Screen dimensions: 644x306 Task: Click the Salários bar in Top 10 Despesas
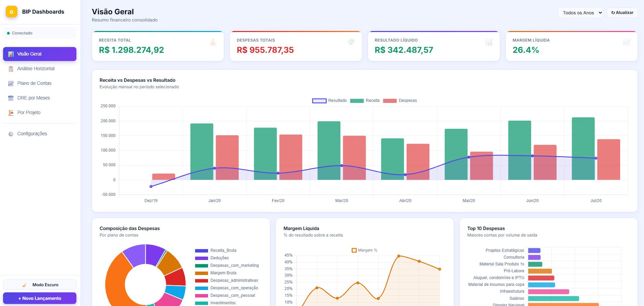coord(554,299)
